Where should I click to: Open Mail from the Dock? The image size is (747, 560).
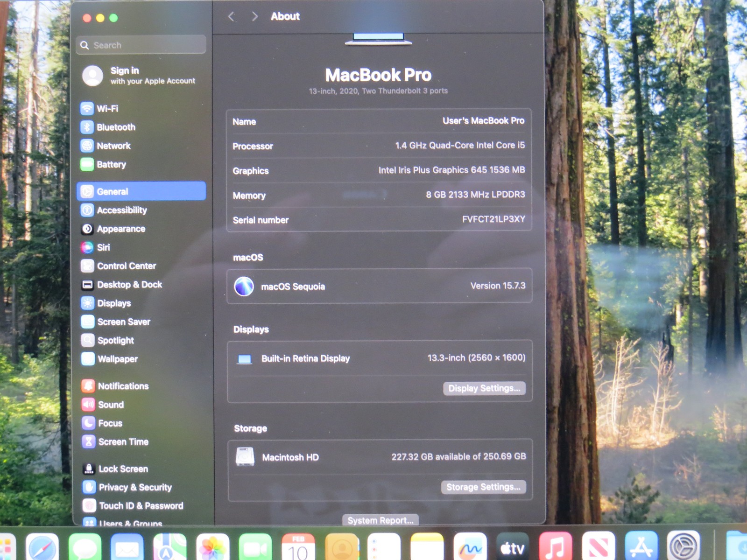pos(127,547)
